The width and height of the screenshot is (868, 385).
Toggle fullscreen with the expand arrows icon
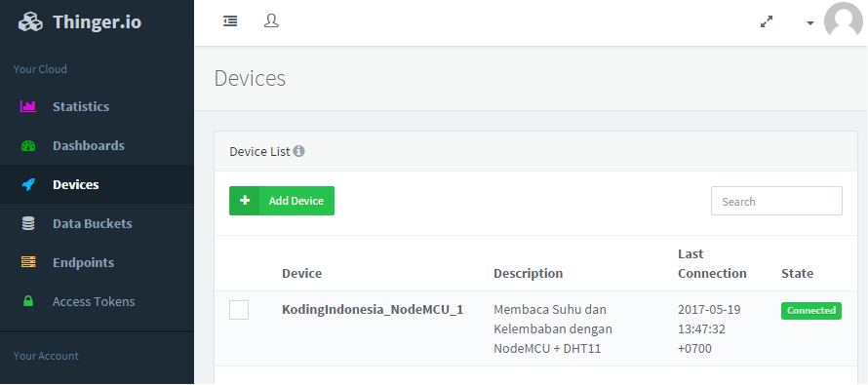coord(767,21)
